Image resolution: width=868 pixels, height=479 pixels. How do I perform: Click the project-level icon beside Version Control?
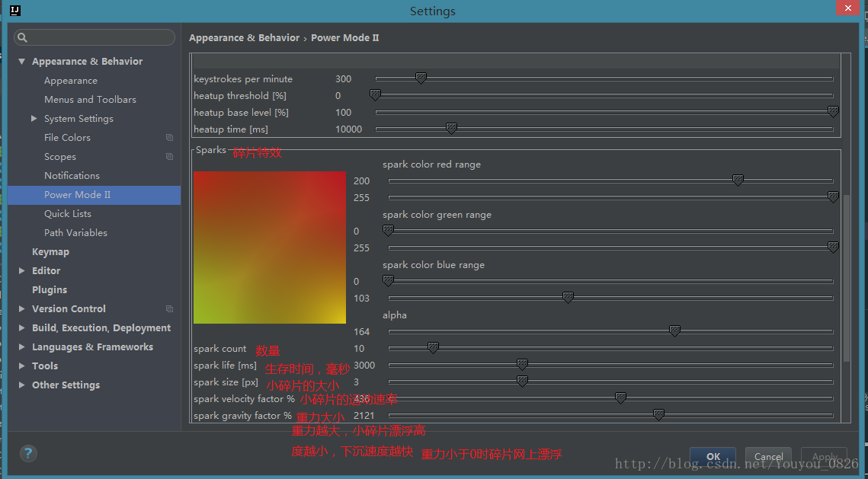169,309
